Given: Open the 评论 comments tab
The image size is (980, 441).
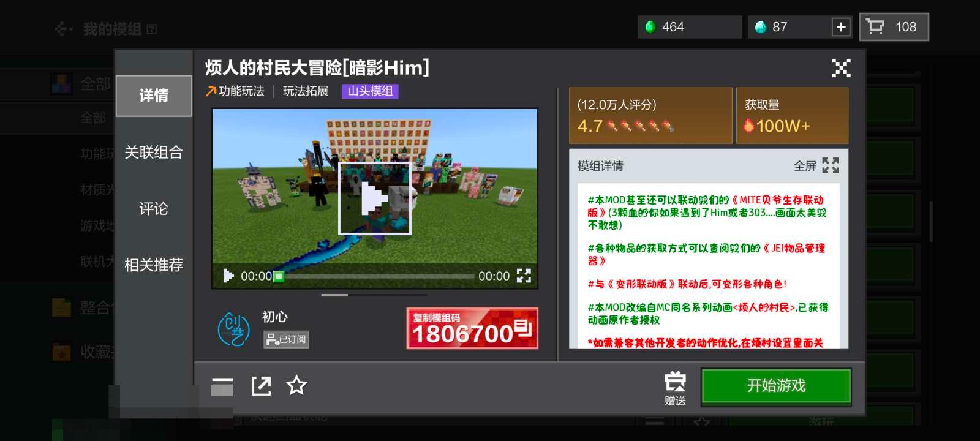Looking at the screenshot, I should click(154, 208).
